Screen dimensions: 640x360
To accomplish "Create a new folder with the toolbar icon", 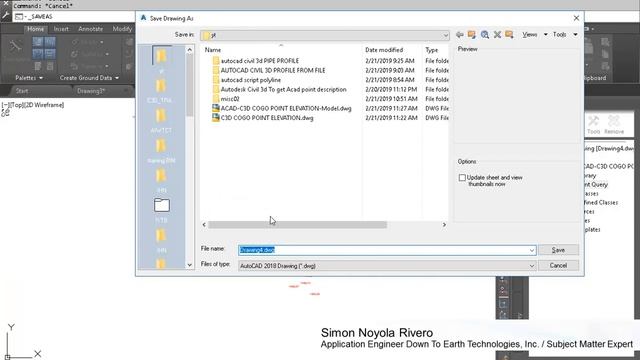I will (509, 35).
